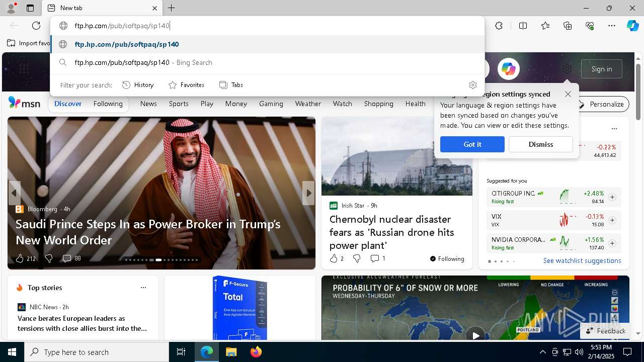Go to previous carousel story
The height and width of the screenshot is (362, 644).
pyautogui.click(x=14, y=193)
